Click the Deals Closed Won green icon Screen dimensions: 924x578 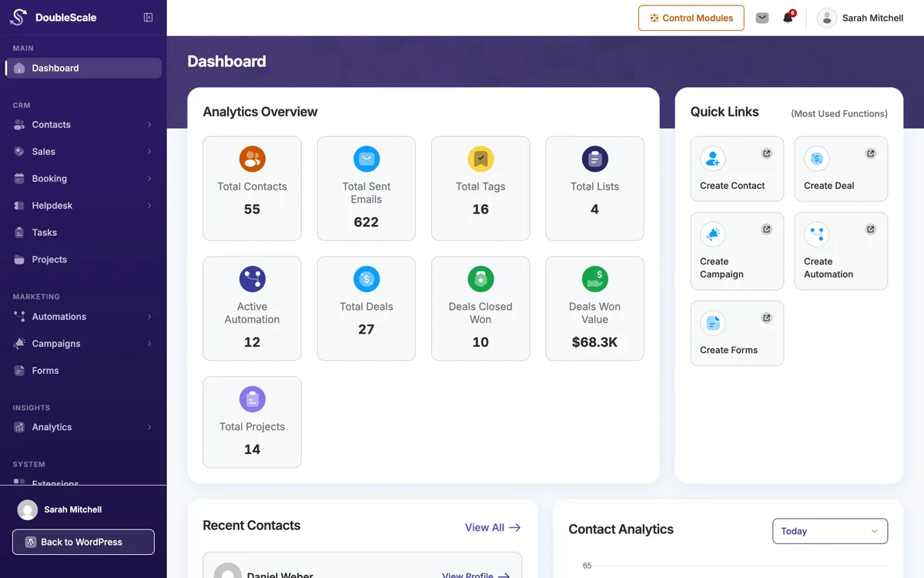click(480, 279)
